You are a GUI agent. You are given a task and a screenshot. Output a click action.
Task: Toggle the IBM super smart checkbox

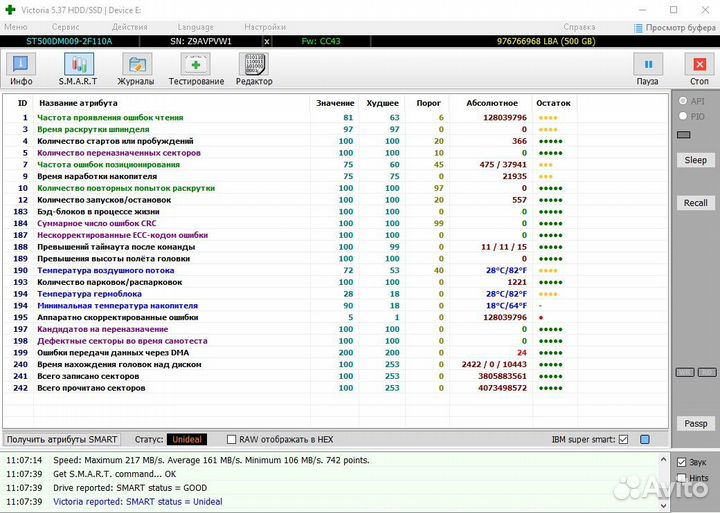coord(624,439)
